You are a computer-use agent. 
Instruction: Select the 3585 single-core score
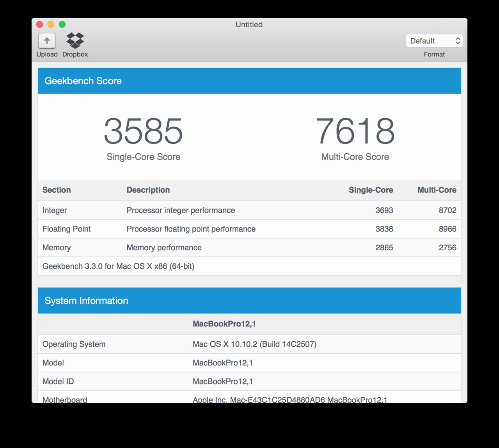[143, 131]
